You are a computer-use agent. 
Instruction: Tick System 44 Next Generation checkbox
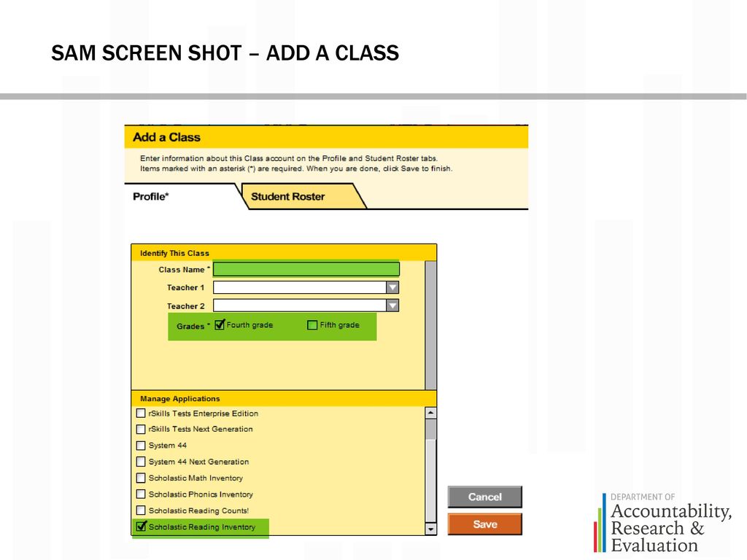coord(141,462)
